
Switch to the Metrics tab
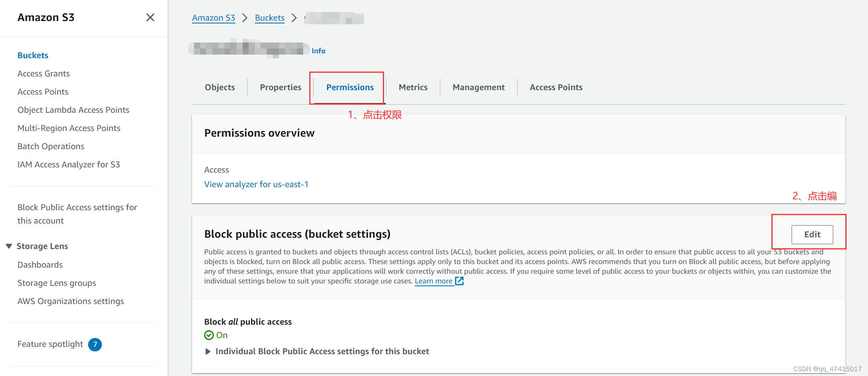tap(413, 87)
